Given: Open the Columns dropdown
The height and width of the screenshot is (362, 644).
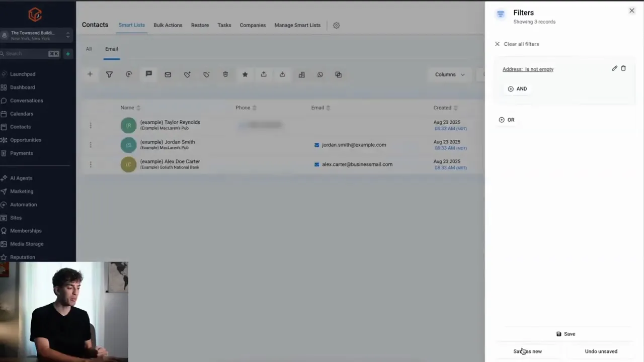Looking at the screenshot, I should (x=449, y=74).
